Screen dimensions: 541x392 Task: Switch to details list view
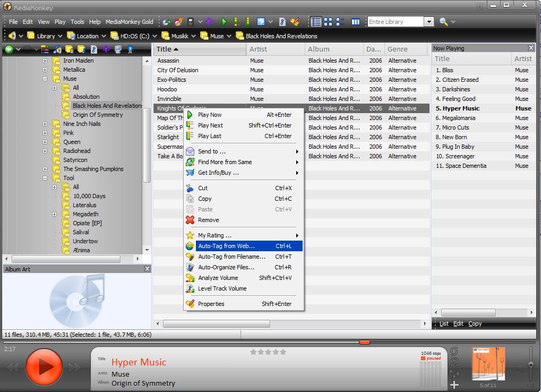pyautogui.click(x=316, y=22)
